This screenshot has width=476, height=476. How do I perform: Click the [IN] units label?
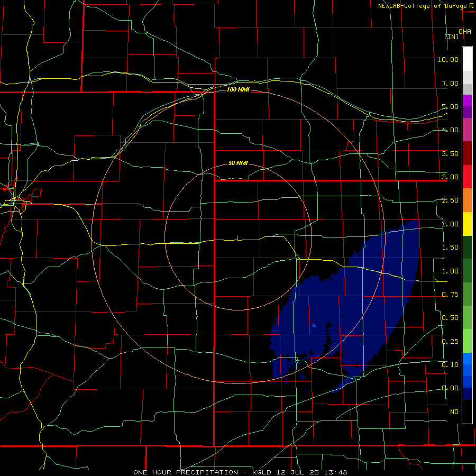452,36
